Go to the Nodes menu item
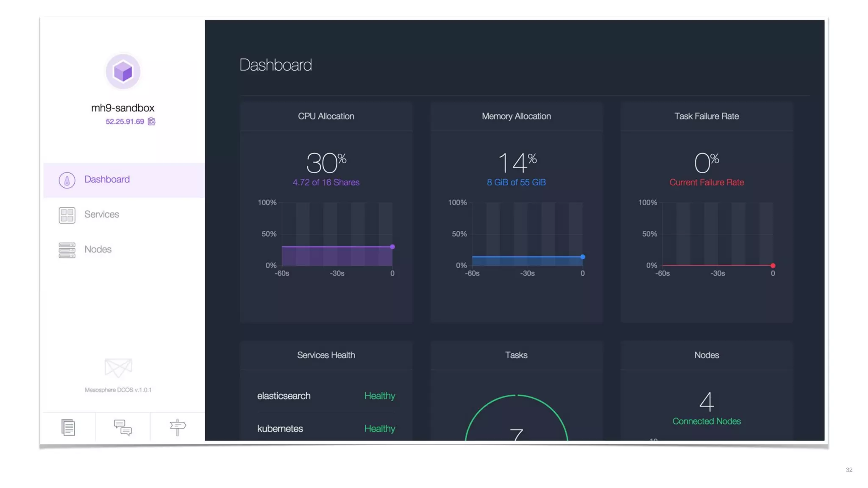The height and width of the screenshot is (488, 868). click(98, 250)
